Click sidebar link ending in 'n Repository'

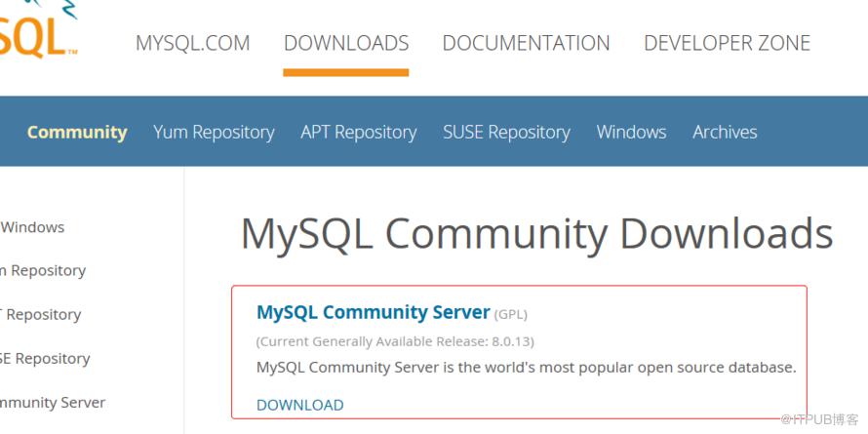pyautogui.click(x=43, y=271)
